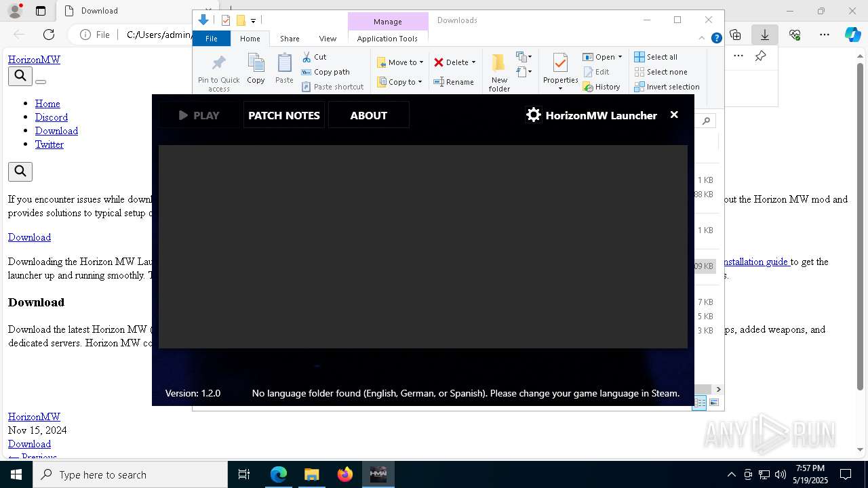Viewport: 868px width, 488px height.
Task: Open Explorer Help question mark
Action: coord(716,38)
